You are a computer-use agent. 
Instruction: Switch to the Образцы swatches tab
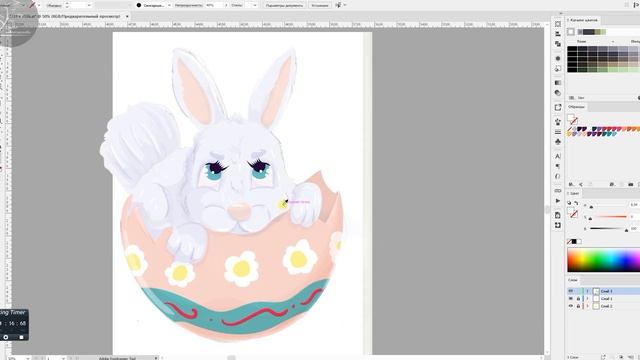tap(576, 107)
